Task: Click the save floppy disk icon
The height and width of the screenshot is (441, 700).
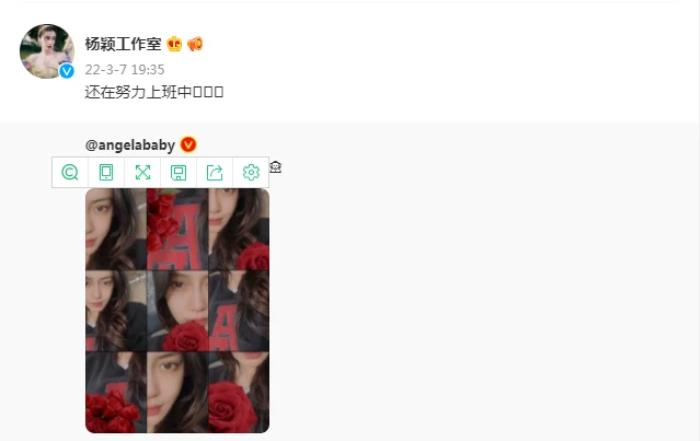Action: (179, 172)
